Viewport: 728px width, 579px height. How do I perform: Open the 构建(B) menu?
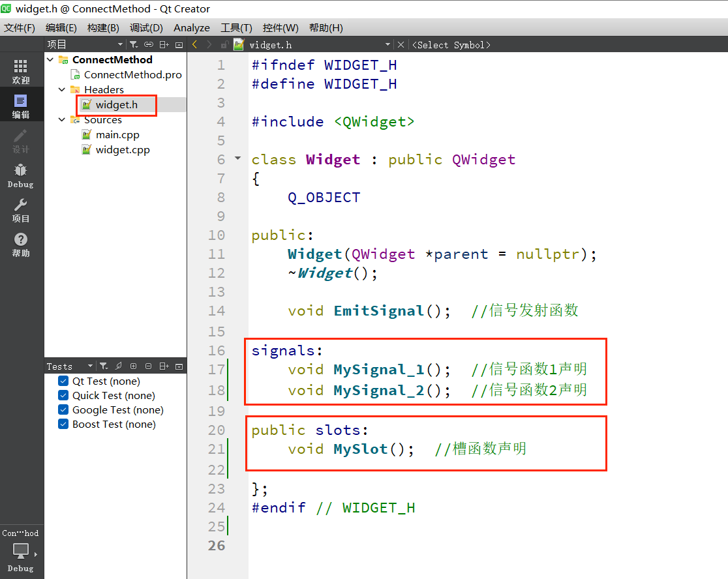point(103,28)
